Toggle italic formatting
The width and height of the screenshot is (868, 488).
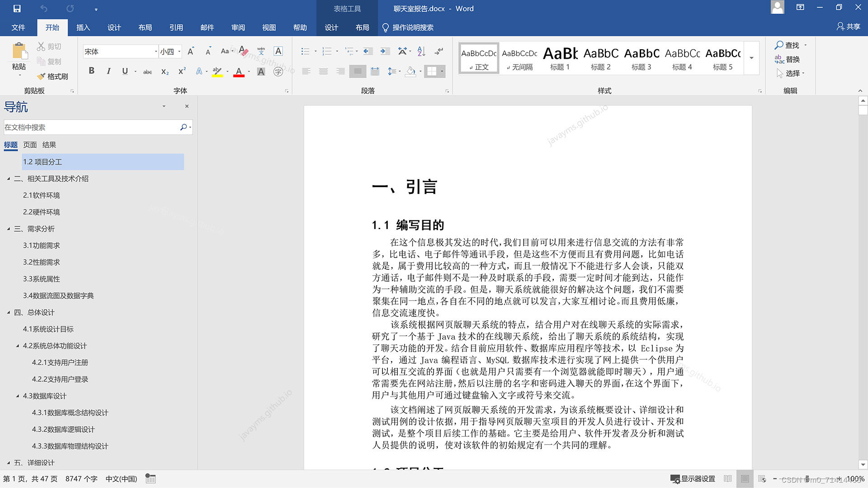[x=108, y=71]
